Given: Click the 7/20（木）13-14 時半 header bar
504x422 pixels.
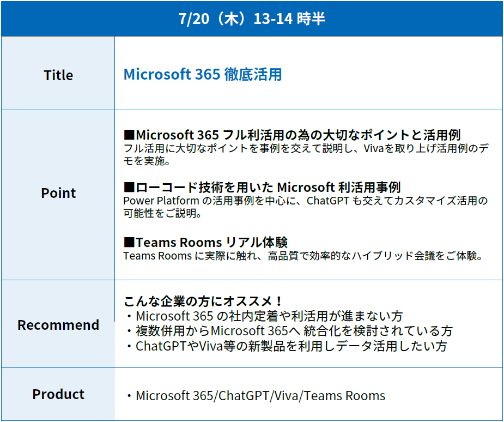Looking at the screenshot, I should [x=252, y=19].
